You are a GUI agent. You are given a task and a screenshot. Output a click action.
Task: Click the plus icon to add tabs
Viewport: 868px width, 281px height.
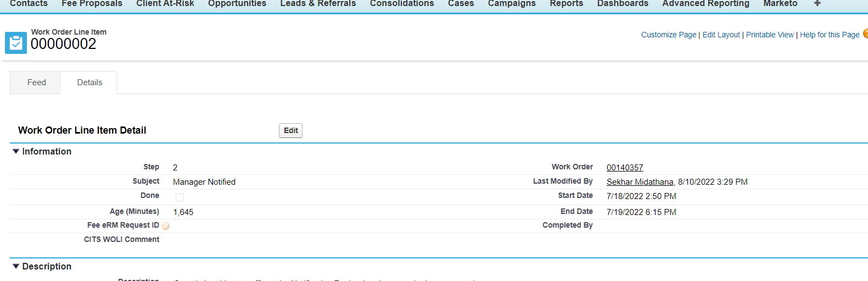(x=817, y=3)
